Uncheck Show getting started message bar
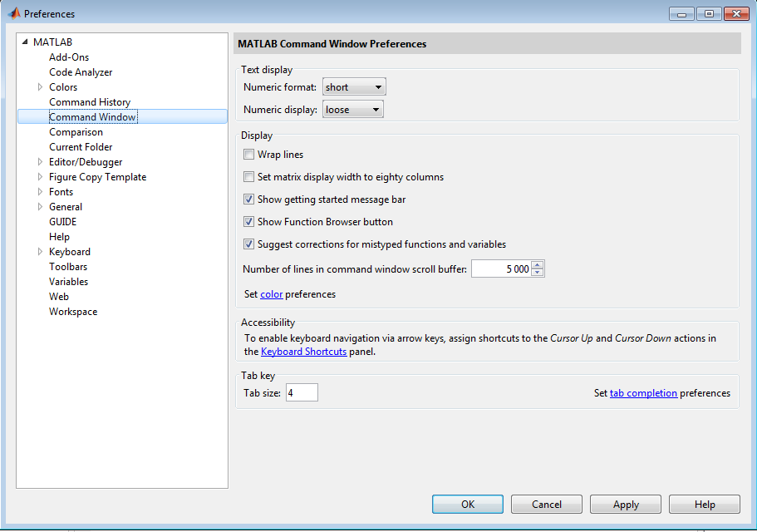This screenshot has height=532, width=757. pos(248,199)
